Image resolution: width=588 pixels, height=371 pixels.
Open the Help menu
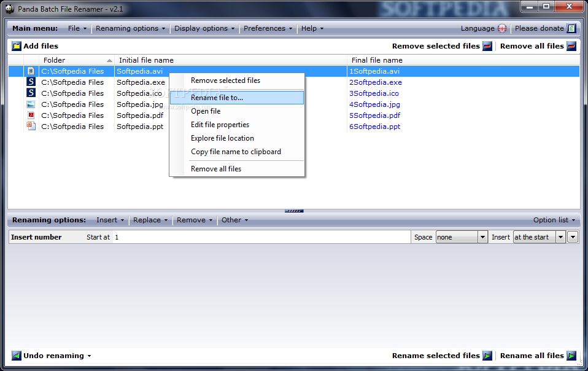[312, 28]
